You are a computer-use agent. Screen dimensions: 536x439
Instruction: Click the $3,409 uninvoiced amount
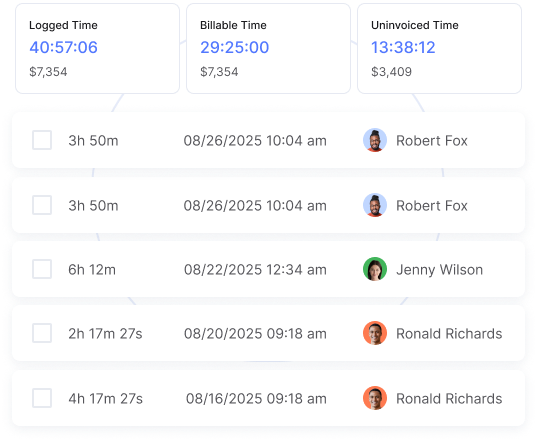[391, 72]
